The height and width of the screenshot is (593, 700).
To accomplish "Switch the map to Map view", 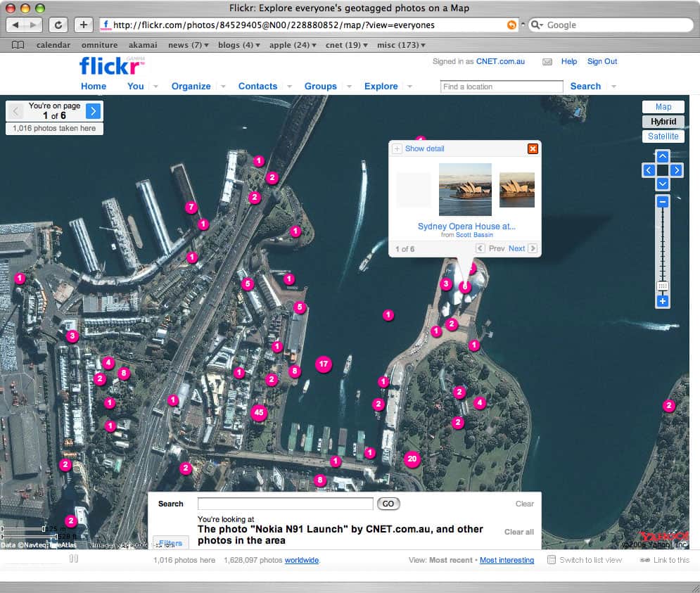I will [663, 107].
